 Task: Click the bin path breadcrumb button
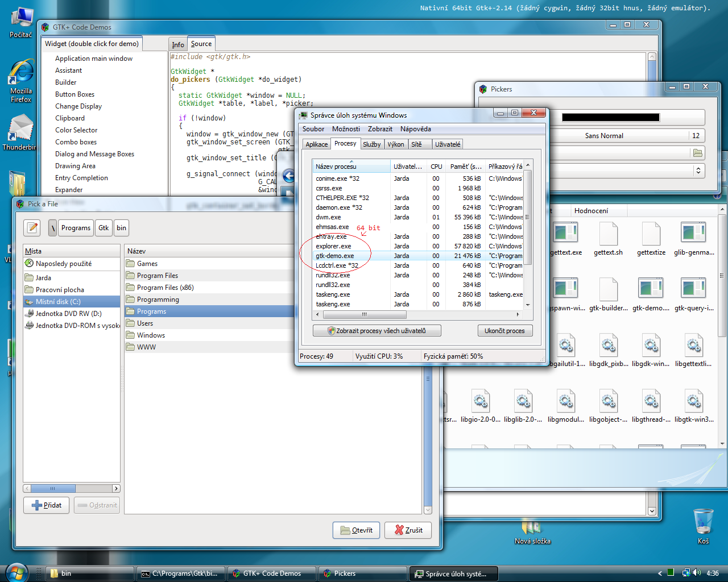coord(122,228)
